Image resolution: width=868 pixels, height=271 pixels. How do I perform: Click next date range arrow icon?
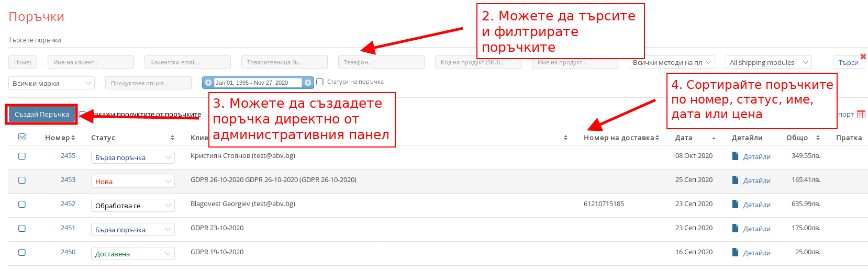click(x=308, y=83)
